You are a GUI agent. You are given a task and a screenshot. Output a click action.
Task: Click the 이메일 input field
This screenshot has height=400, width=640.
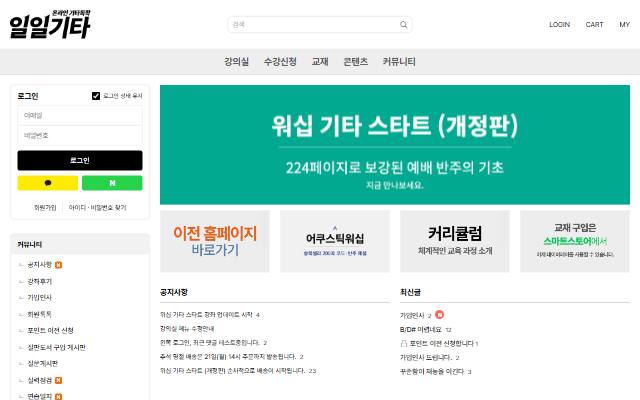80,116
